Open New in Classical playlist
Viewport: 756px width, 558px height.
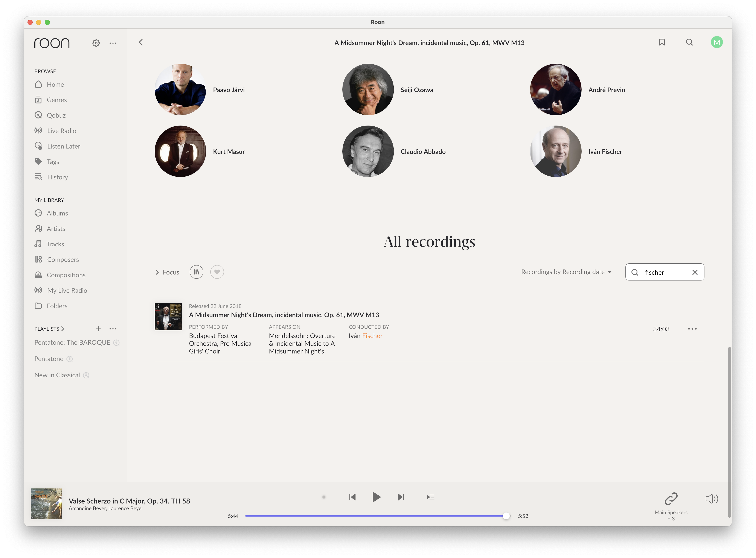57,375
